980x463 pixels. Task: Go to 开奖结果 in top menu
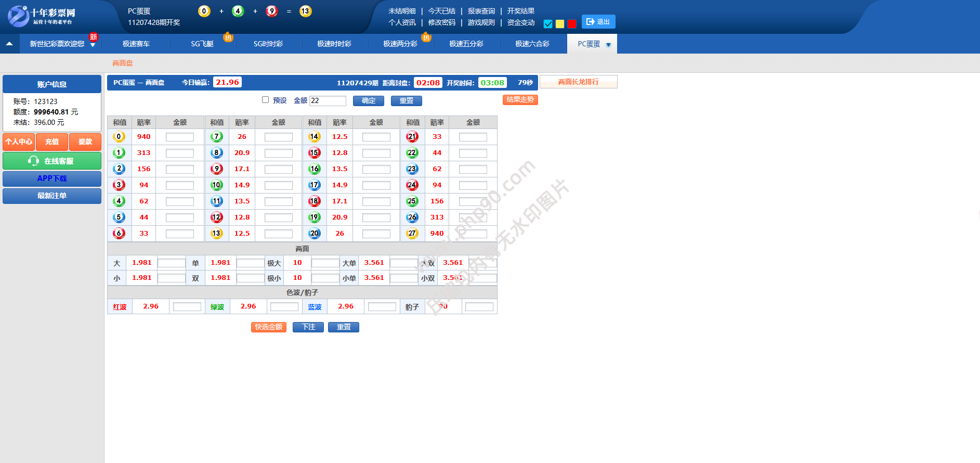(520, 11)
